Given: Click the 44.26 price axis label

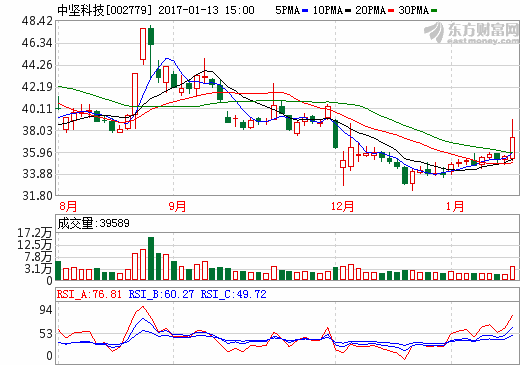Looking at the screenshot, I should (37, 65).
